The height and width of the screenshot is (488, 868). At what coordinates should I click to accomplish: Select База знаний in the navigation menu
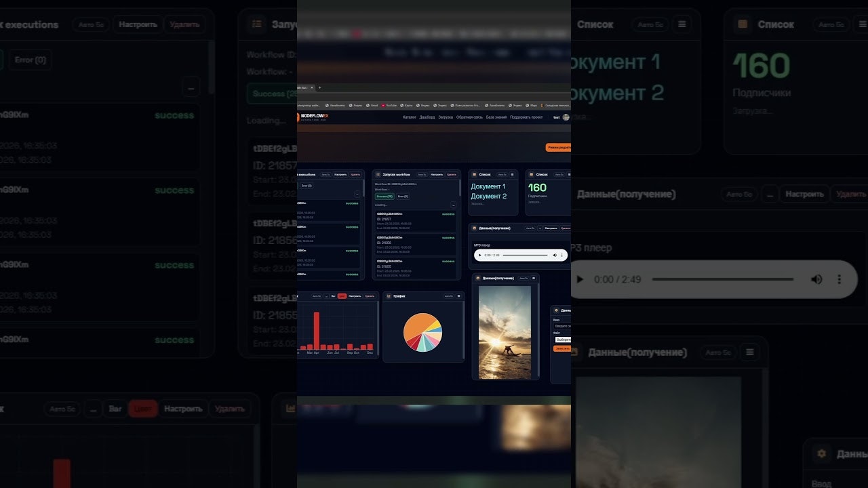click(496, 117)
